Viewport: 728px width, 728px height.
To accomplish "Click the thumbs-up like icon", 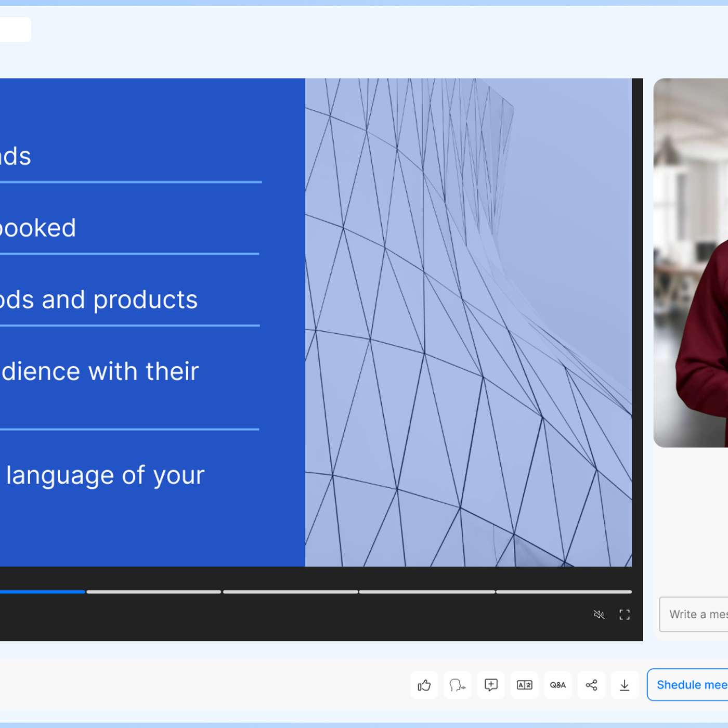I will (x=424, y=685).
